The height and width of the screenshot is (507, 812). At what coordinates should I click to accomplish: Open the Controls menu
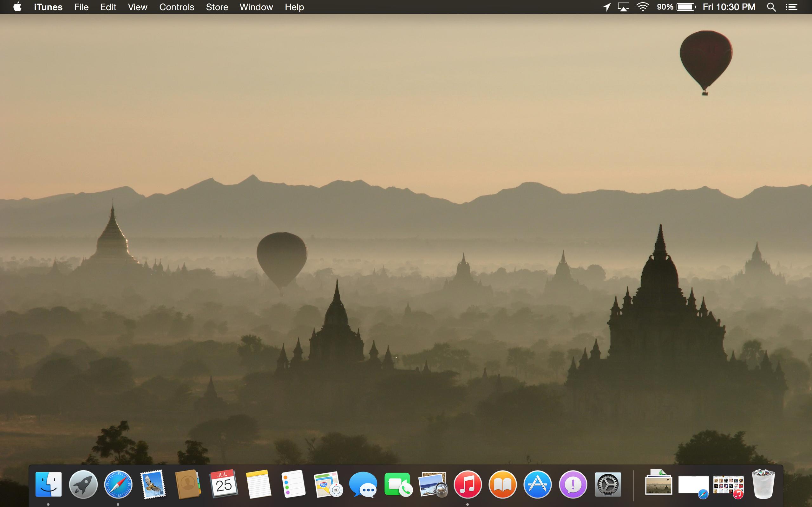[x=176, y=7]
